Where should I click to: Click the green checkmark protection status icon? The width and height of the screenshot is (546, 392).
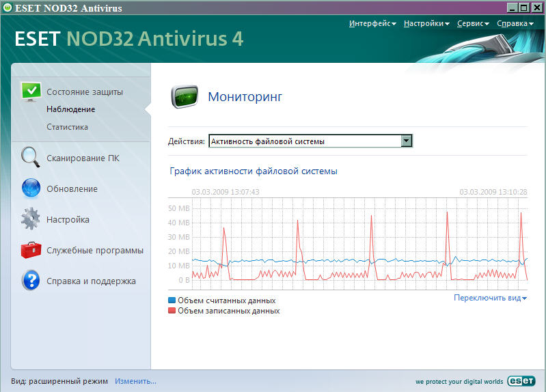[31, 92]
